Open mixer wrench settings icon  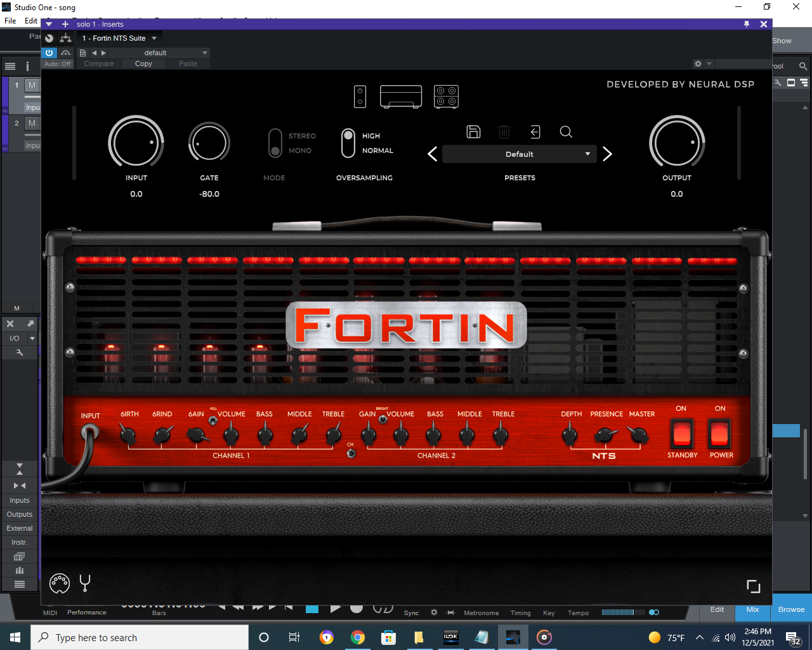(x=20, y=352)
